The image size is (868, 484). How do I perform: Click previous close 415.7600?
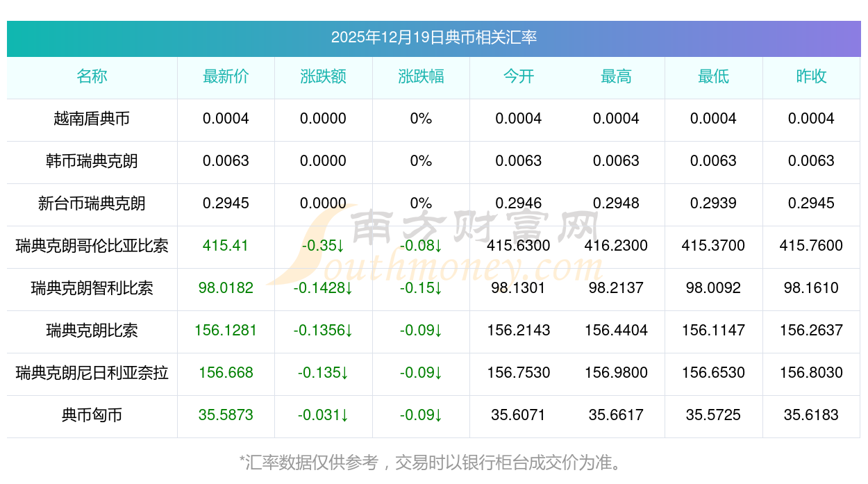coord(811,246)
